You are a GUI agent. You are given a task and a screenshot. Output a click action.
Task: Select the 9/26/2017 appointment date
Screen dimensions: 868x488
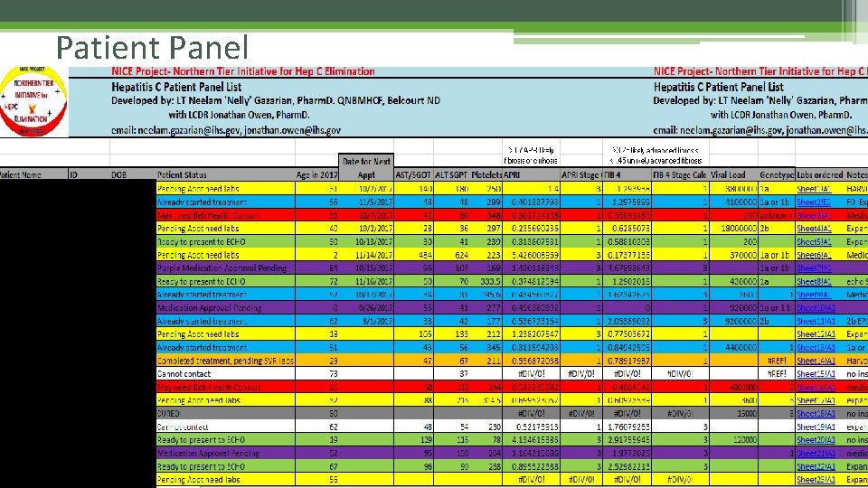coord(366,307)
